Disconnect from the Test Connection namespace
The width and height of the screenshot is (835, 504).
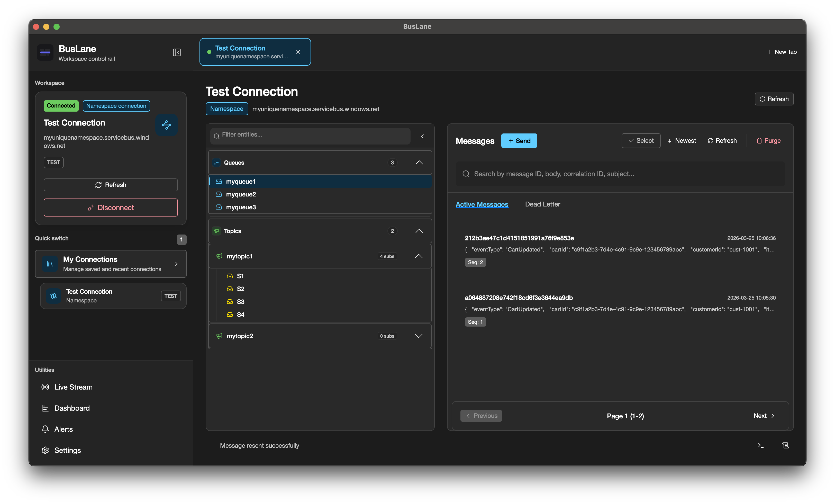[x=111, y=207]
